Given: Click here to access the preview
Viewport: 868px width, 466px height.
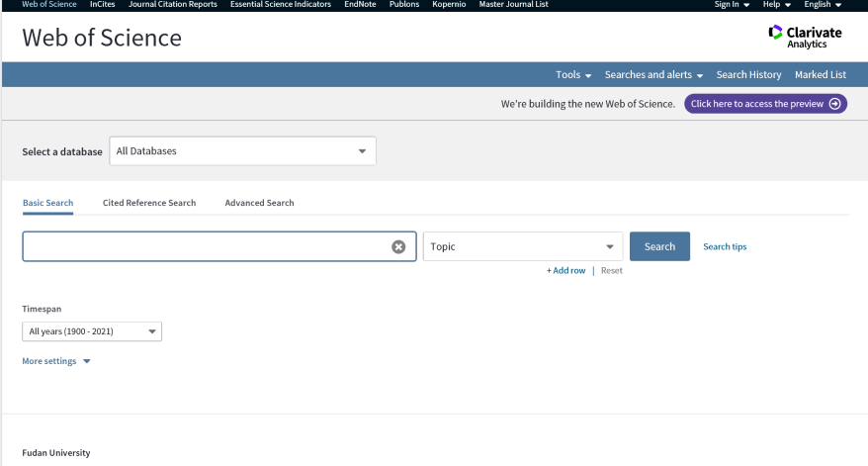Looking at the screenshot, I should coord(765,104).
